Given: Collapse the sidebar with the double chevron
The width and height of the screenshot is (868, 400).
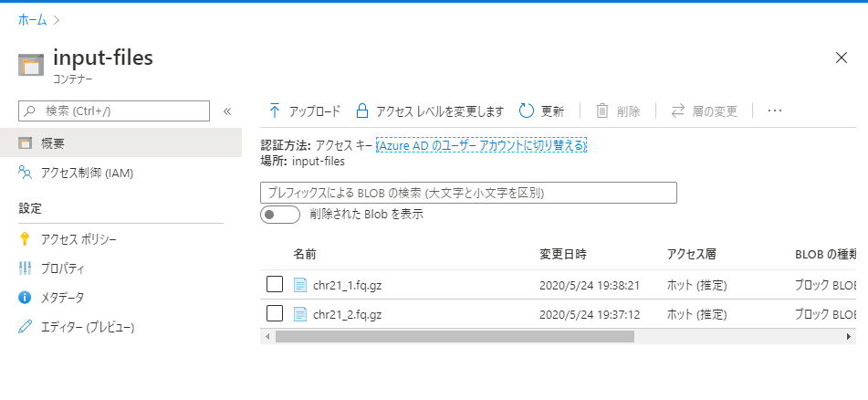Looking at the screenshot, I should coord(226,111).
